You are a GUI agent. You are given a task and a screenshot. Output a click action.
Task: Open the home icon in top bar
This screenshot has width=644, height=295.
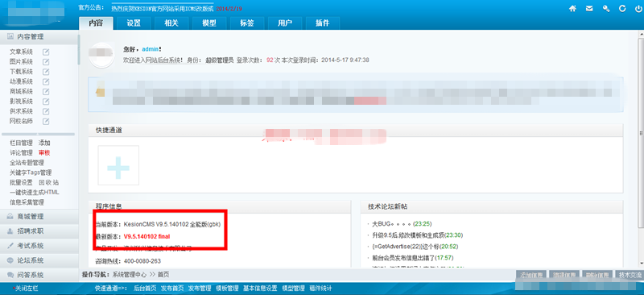click(x=572, y=8)
